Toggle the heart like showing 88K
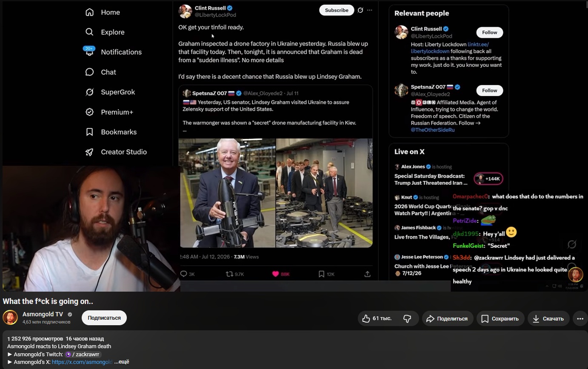This screenshot has width=588, height=369. coord(275,274)
